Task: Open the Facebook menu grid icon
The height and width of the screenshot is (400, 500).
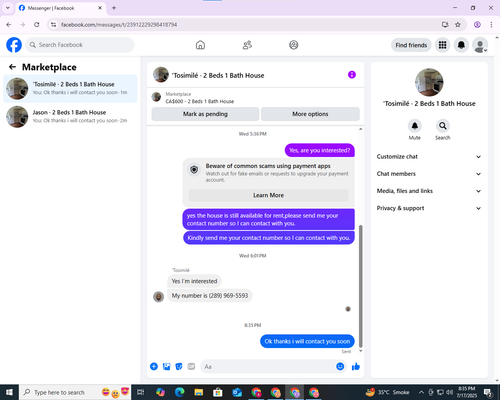Action: pyautogui.click(x=442, y=45)
